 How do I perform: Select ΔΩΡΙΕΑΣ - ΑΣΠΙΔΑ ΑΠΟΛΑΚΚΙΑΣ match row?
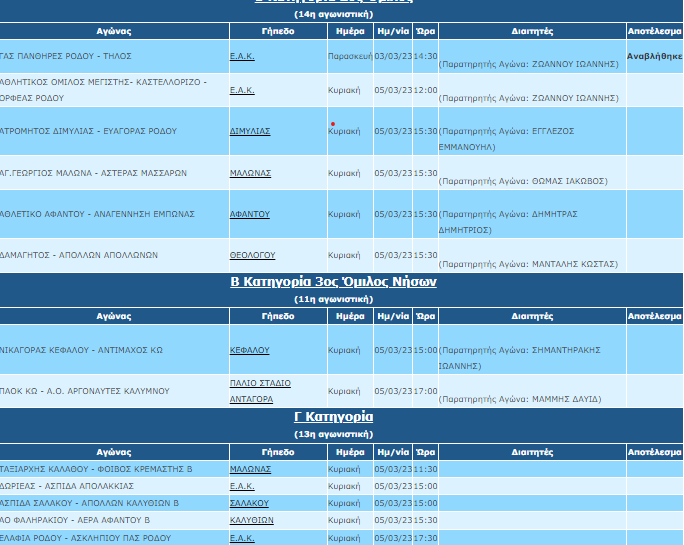click(68, 485)
